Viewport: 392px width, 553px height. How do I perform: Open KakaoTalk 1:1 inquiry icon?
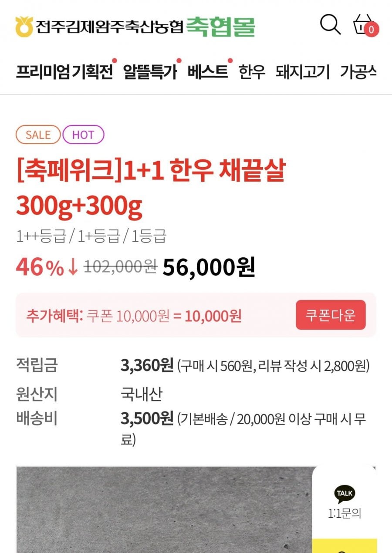coord(345,494)
